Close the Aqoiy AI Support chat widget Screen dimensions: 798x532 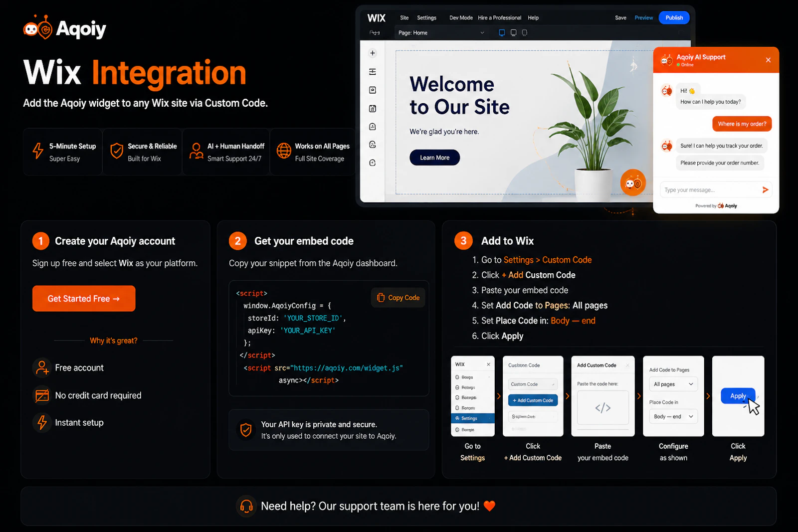[x=768, y=60]
